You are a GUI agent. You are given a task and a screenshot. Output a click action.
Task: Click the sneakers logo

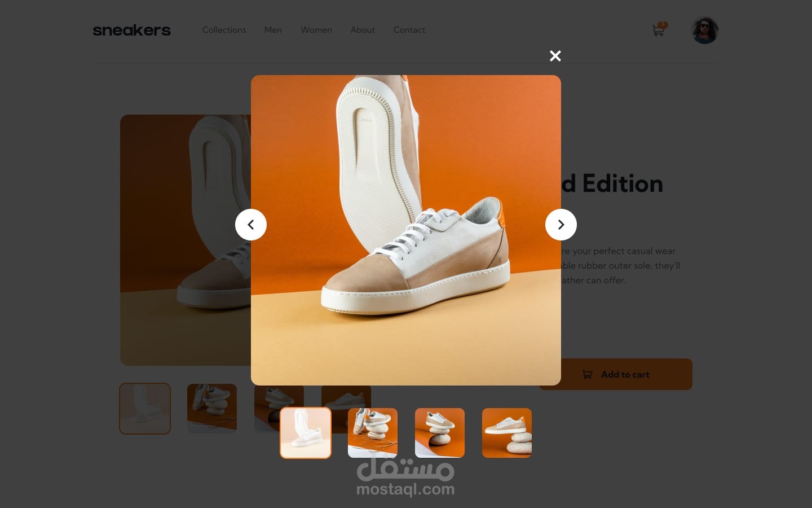[131, 30]
